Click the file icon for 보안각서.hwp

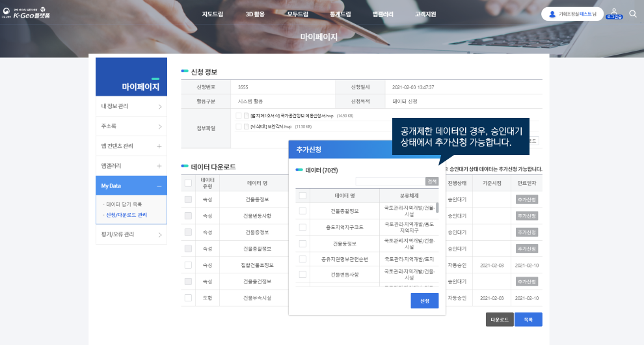[247, 126]
